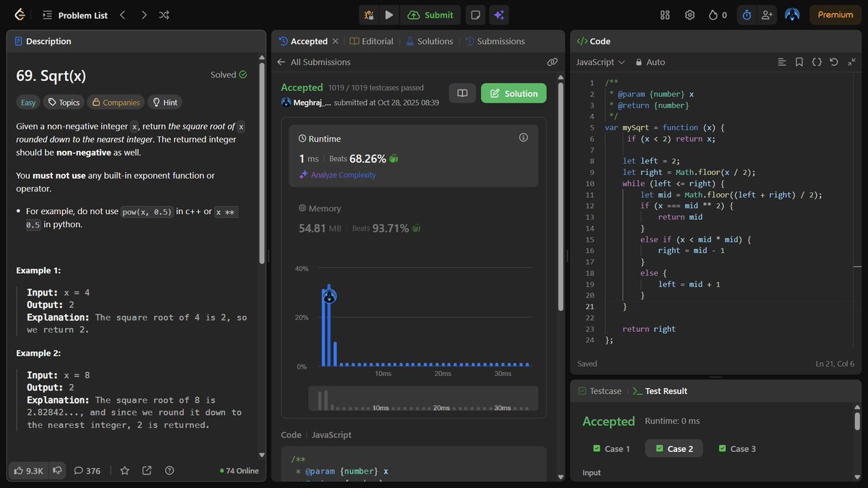Switch to the Editorial tab
This screenshot has height=488, width=868.
pyautogui.click(x=372, y=41)
